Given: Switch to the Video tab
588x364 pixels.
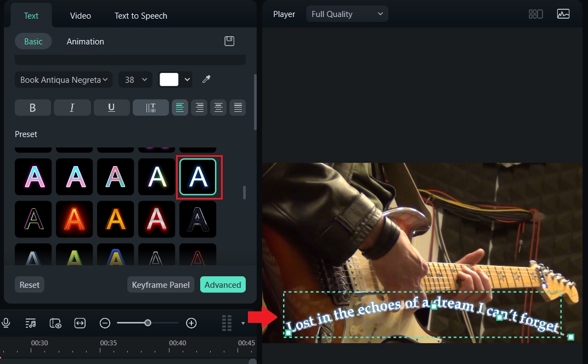Looking at the screenshot, I should tap(81, 16).
